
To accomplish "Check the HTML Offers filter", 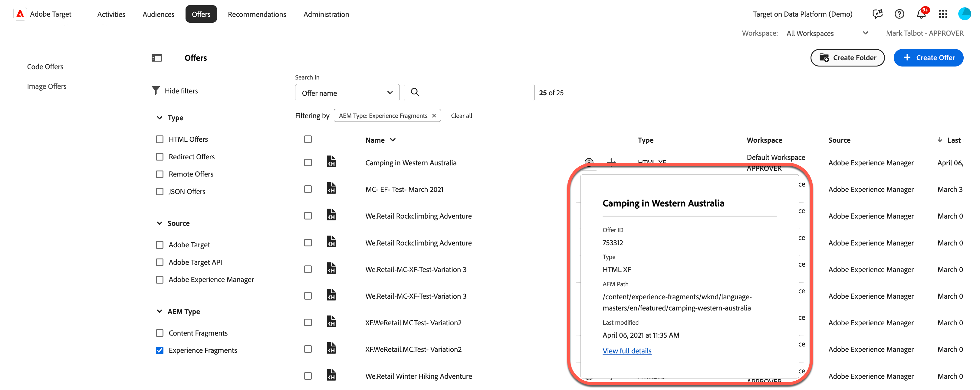I will coord(160,139).
